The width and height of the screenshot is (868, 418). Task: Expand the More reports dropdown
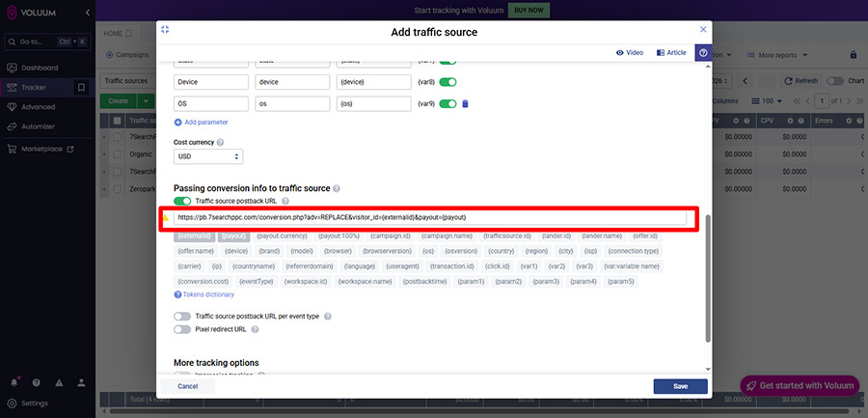[x=780, y=55]
